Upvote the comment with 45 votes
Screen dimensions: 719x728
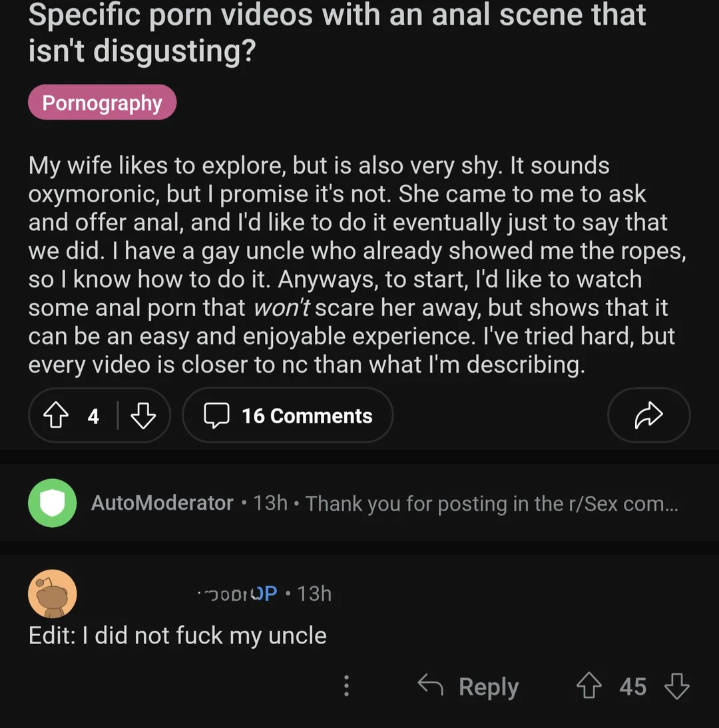pos(590,686)
